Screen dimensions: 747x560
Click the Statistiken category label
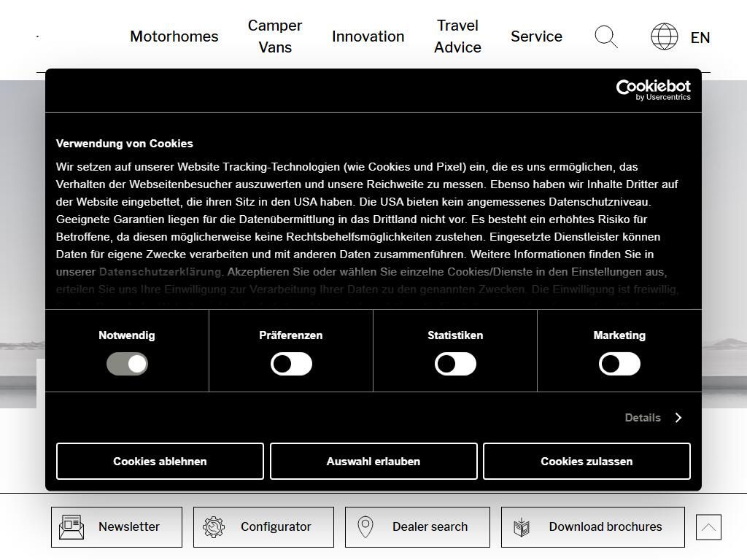455,335
